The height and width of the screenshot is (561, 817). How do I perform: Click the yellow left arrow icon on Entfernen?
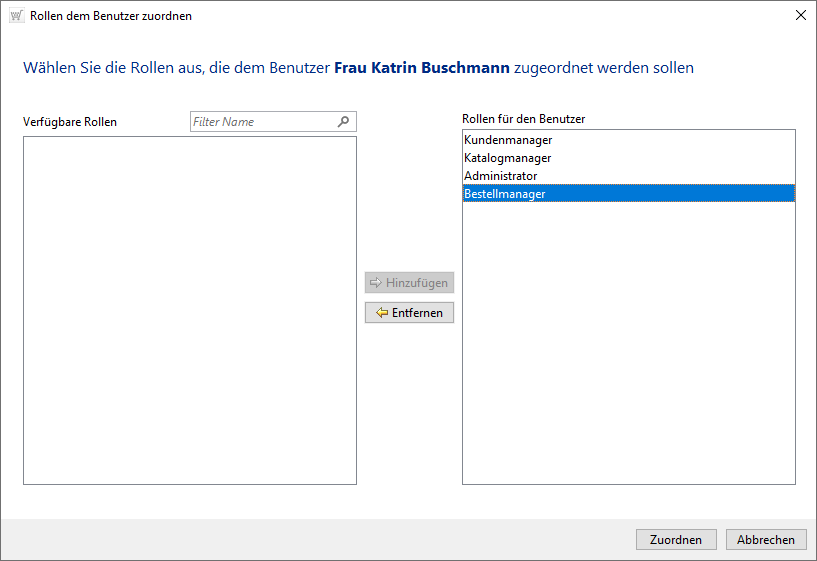click(381, 313)
